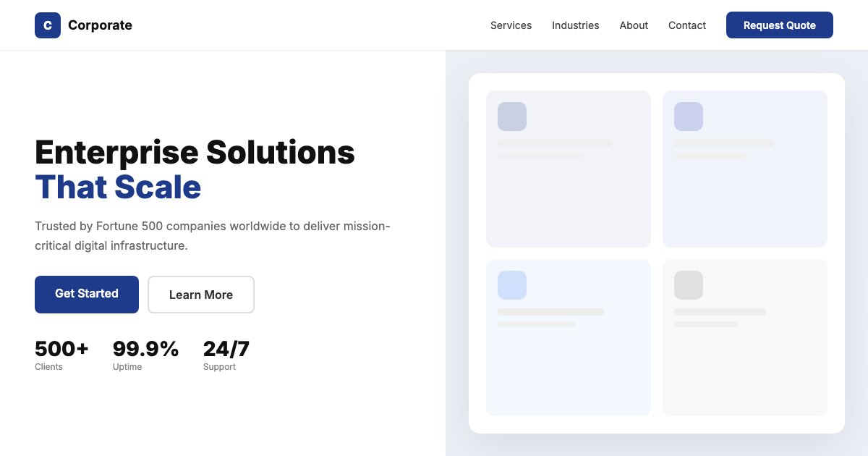Select the 99.9% Uptime statistic
Screen dimensions: 868x456
145,355
